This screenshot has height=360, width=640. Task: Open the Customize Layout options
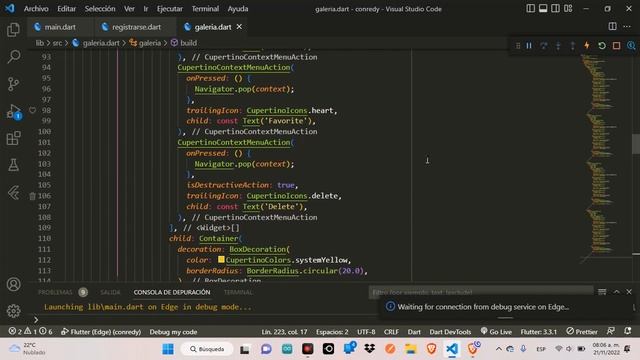[x=568, y=9]
